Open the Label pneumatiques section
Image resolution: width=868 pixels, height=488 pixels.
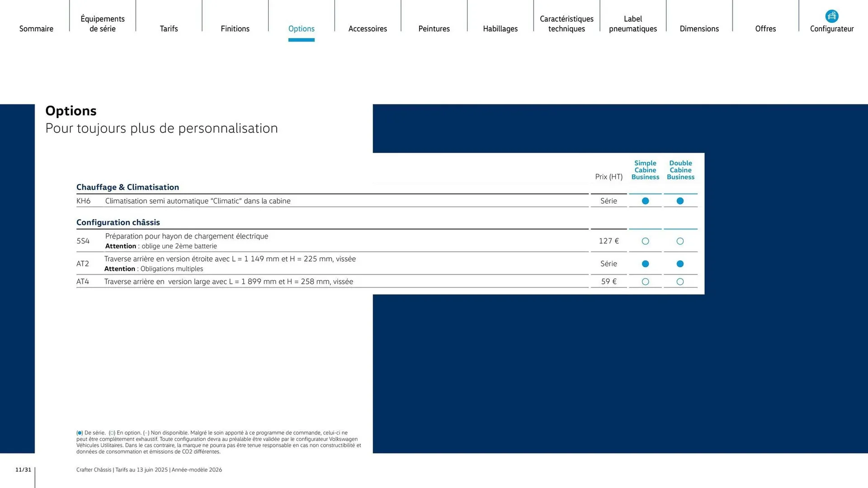point(632,23)
